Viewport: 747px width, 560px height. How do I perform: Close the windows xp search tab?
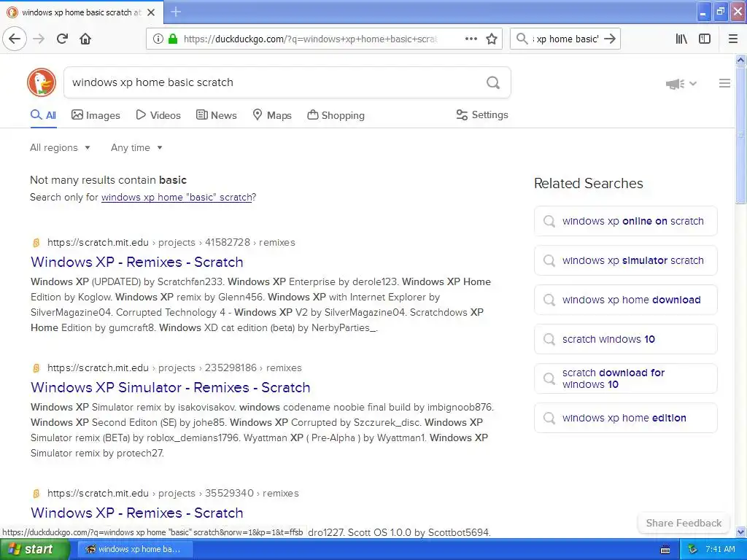[151, 12]
